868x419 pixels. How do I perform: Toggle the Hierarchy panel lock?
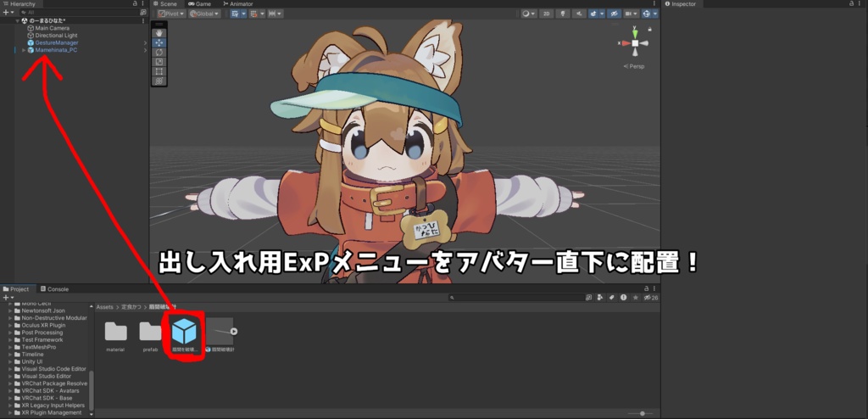tap(136, 4)
